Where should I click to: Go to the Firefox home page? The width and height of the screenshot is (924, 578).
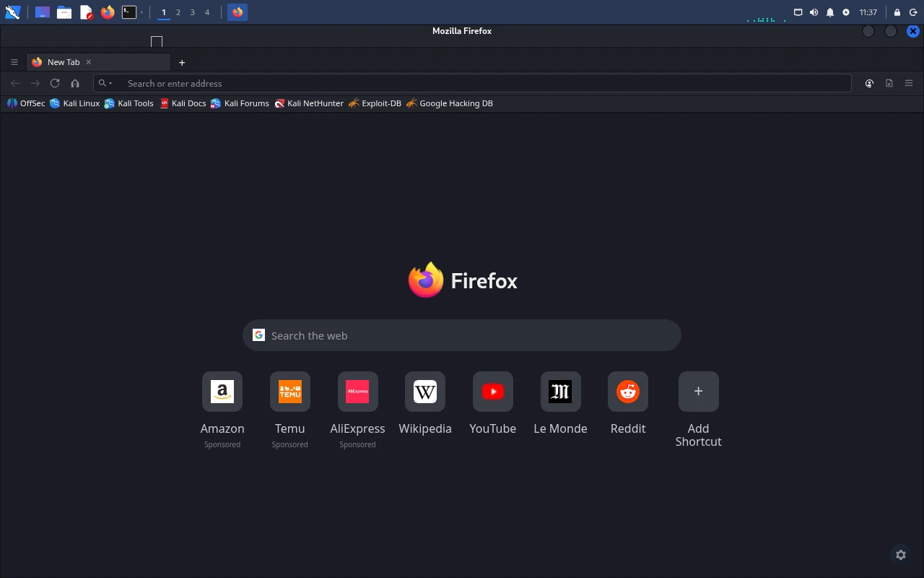pos(75,83)
